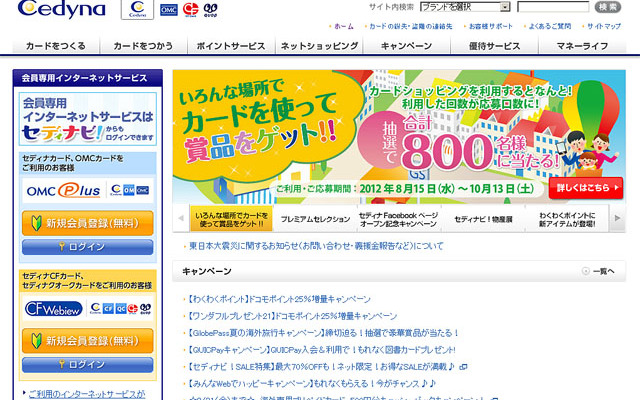Select the boxed Cedyna card brand icon
640x400 pixels.
point(137,9)
